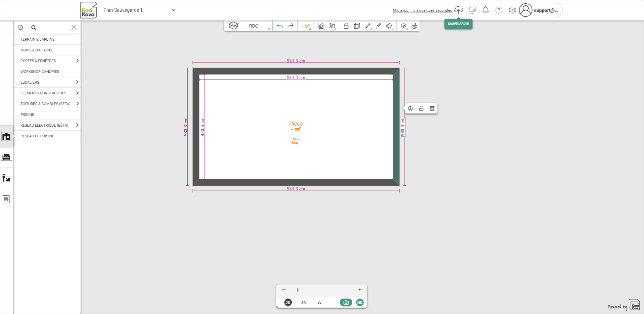This screenshot has width=644, height=314.
Task: Click the undo arrow in the toolbar
Action: click(280, 26)
